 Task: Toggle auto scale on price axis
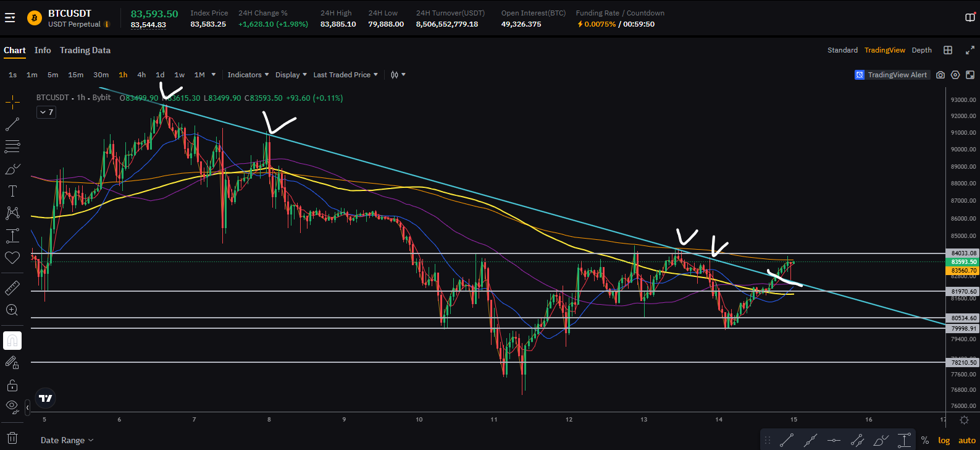tap(966, 440)
